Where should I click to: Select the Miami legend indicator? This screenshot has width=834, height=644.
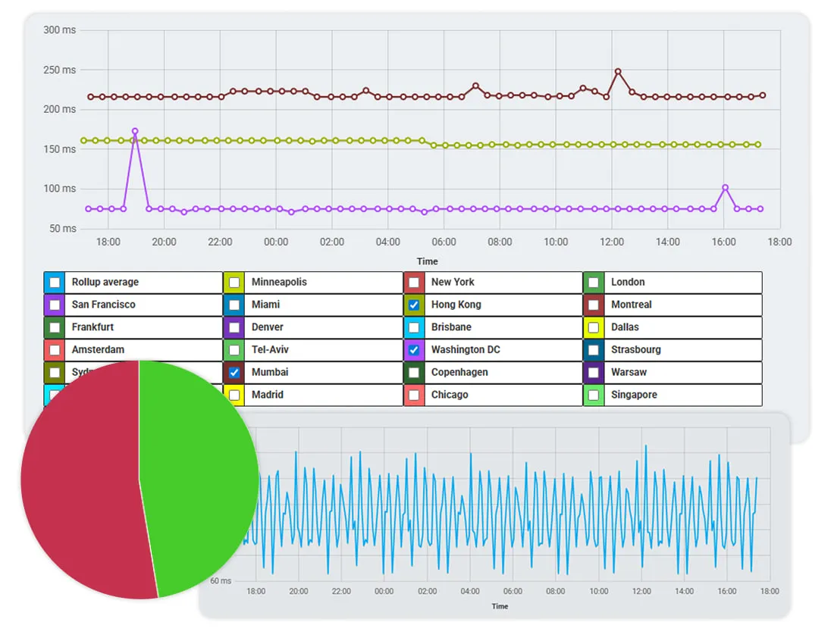pos(234,305)
